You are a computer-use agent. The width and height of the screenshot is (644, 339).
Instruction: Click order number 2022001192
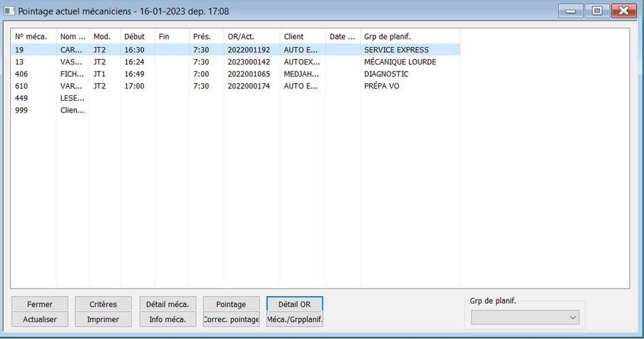pyautogui.click(x=249, y=50)
